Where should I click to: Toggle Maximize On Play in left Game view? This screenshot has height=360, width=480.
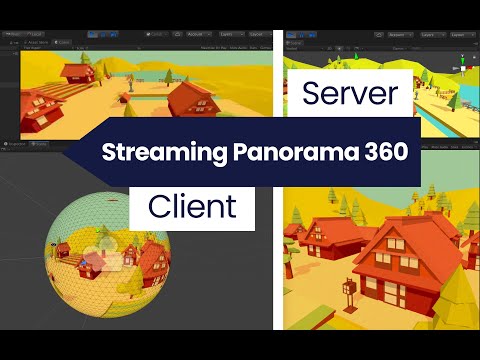(x=214, y=48)
